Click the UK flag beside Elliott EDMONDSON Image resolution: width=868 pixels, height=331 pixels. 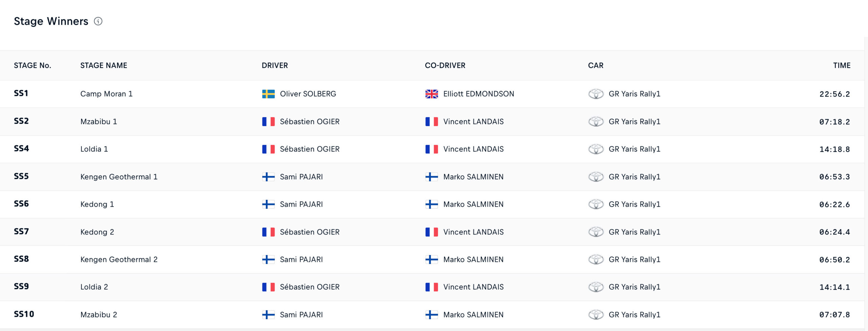(431, 94)
